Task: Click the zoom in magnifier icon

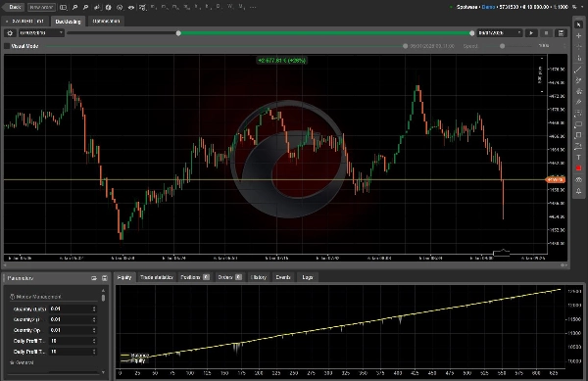Action: (x=75, y=7)
